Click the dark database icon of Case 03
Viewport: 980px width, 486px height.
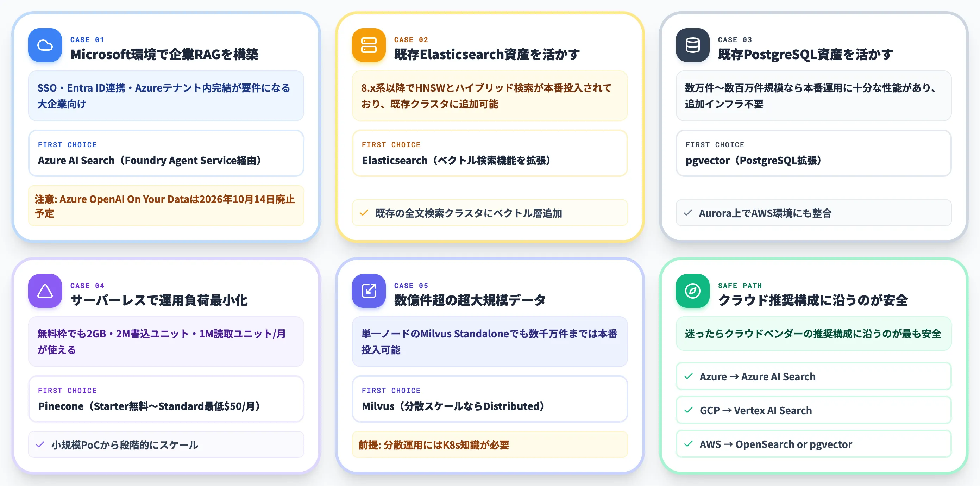pos(692,45)
